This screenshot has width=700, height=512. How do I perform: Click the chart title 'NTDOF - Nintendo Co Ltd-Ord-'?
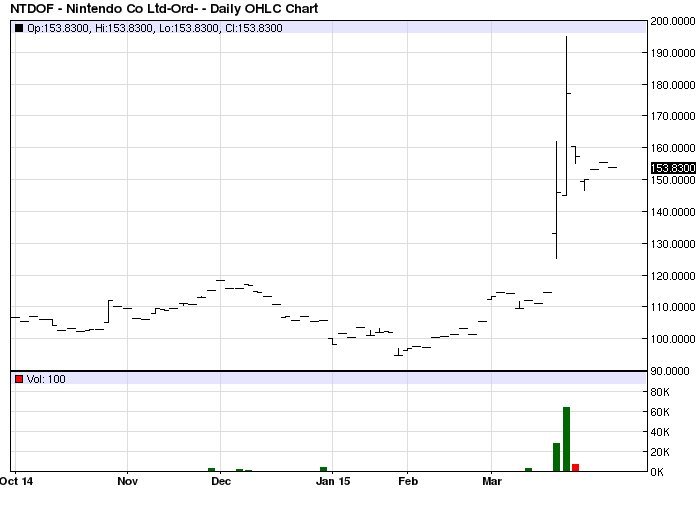coord(104,8)
